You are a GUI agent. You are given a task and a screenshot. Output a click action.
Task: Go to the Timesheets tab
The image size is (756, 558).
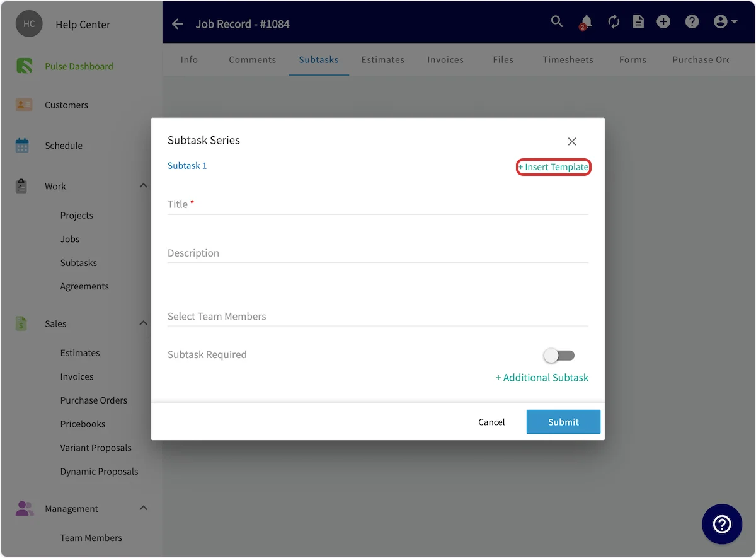(x=568, y=60)
